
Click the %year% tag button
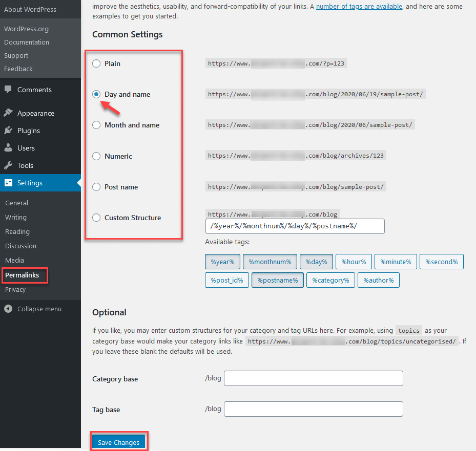tap(222, 262)
